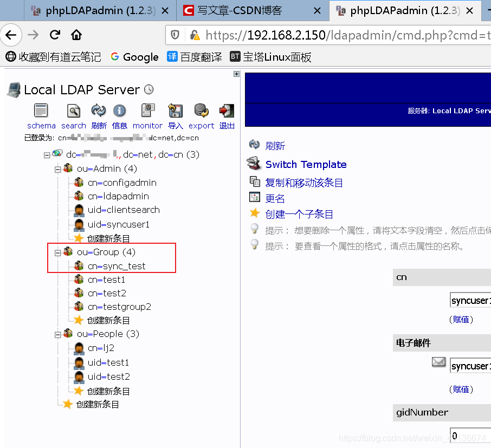Screen dimensions: 491x448
Task: Click the 更名 link
Action: 275,198
